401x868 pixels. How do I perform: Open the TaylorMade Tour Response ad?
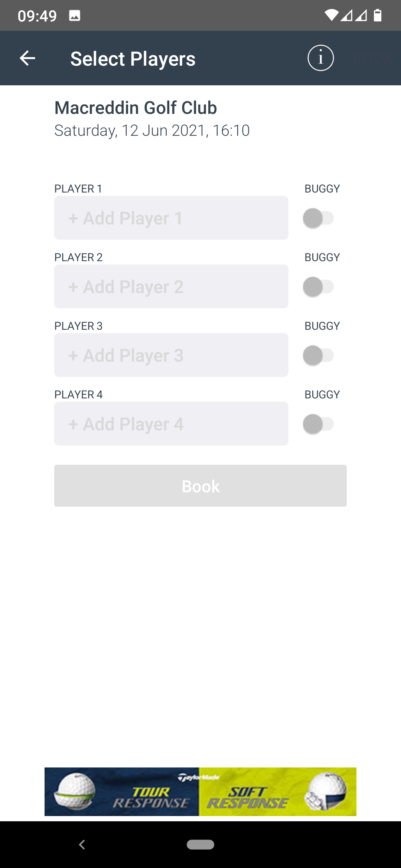(122, 792)
